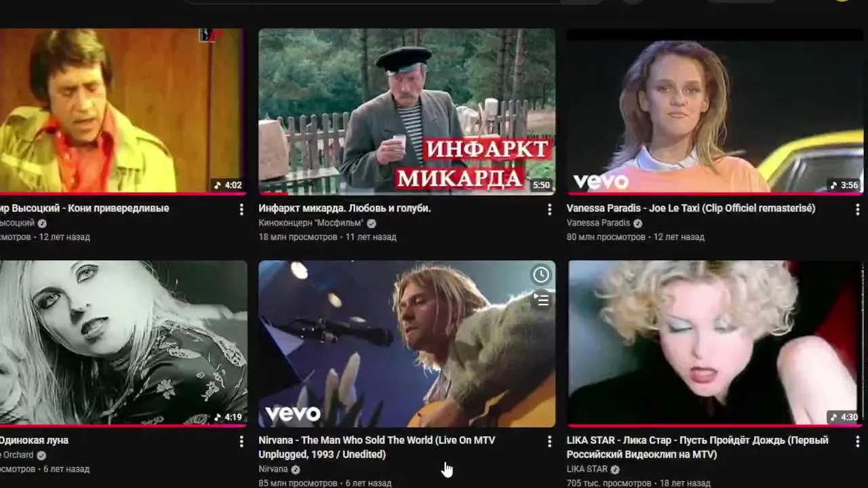This screenshot has height=488, width=868.
Task: Visit Киноконцерн "Мосфильм" channel
Action: tap(311, 223)
